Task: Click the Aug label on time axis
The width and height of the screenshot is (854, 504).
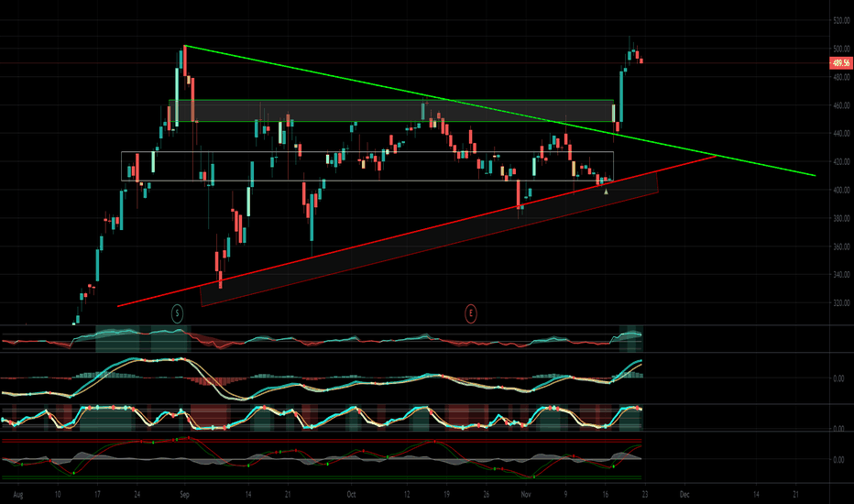Action: 18,495
